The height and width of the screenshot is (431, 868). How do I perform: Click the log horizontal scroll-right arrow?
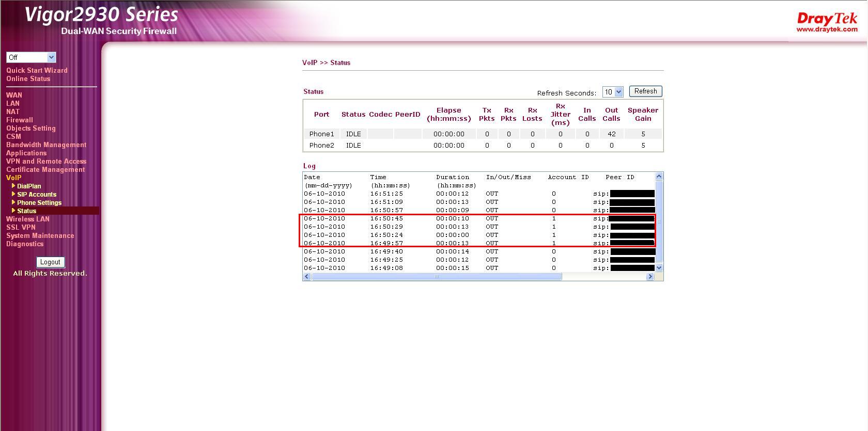click(650, 277)
